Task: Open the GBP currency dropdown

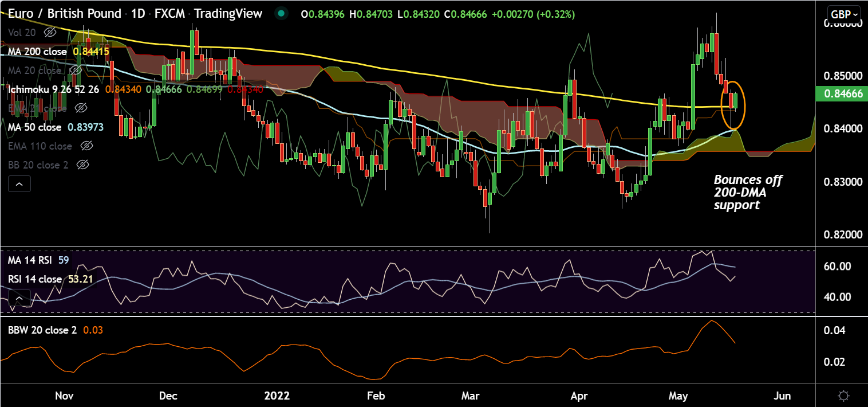Action: [843, 14]
